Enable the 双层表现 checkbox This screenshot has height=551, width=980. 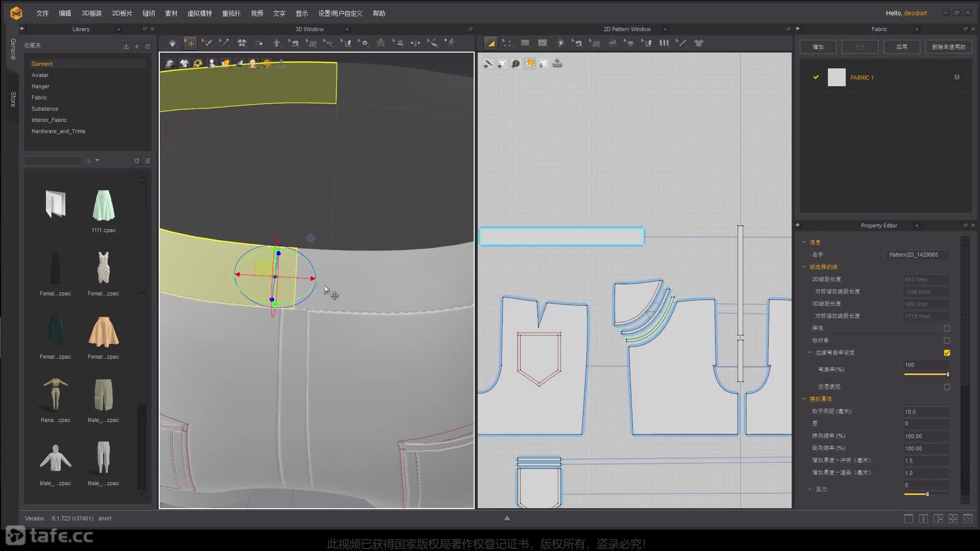[947, 387]
